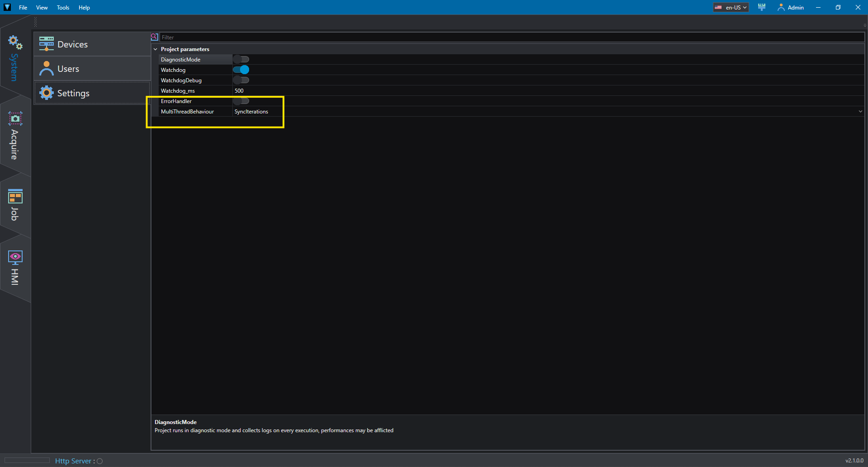This screenshot has height=467, width=868.
Task: Select the Watchdog parameter label
Action: tap(173, 70)
